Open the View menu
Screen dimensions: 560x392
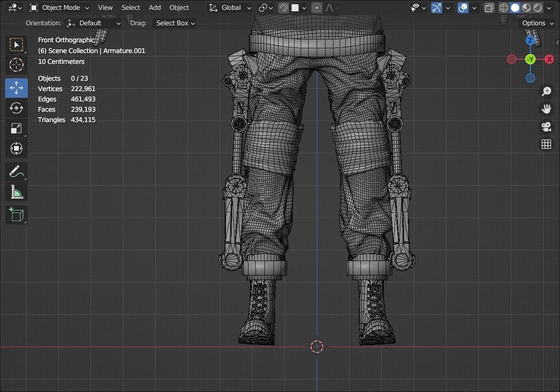tap(105, 8)
